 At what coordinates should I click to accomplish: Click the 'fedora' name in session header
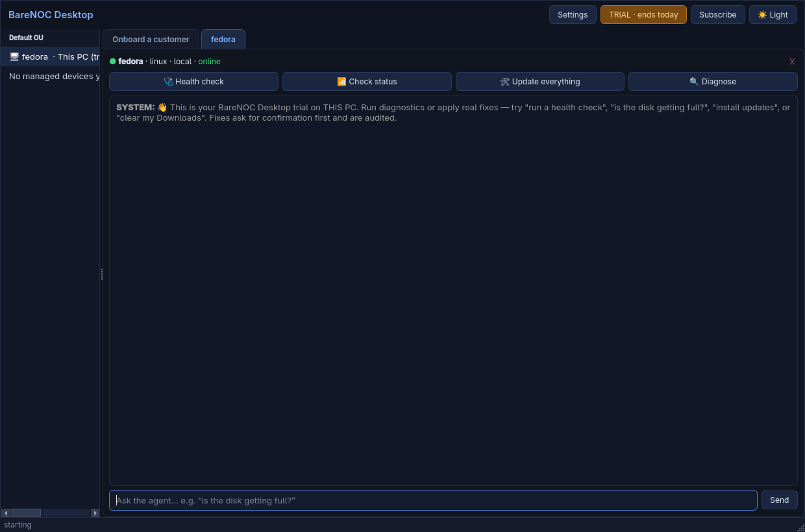tap(130, 62)
